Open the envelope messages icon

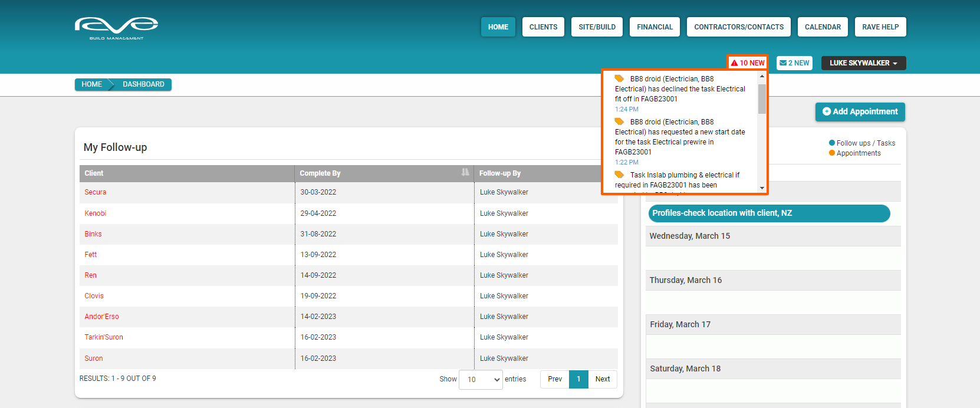click(783, 63)
